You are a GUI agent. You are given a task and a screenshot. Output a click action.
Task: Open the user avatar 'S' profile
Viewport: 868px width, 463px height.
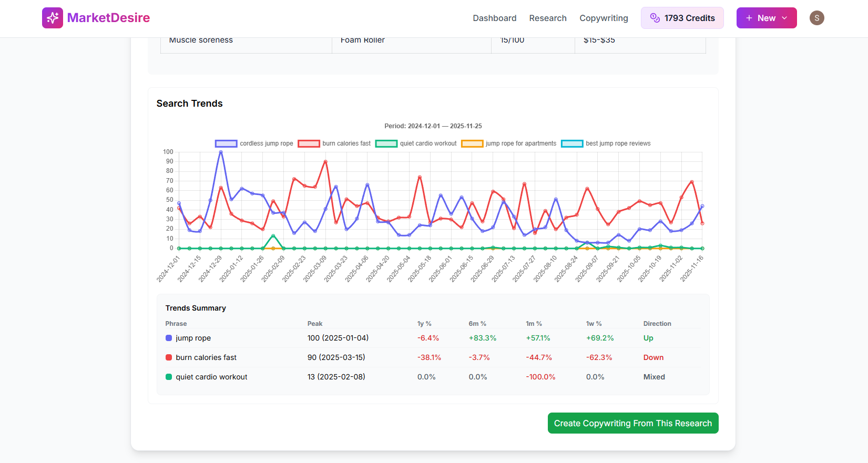tap(816, 18)
